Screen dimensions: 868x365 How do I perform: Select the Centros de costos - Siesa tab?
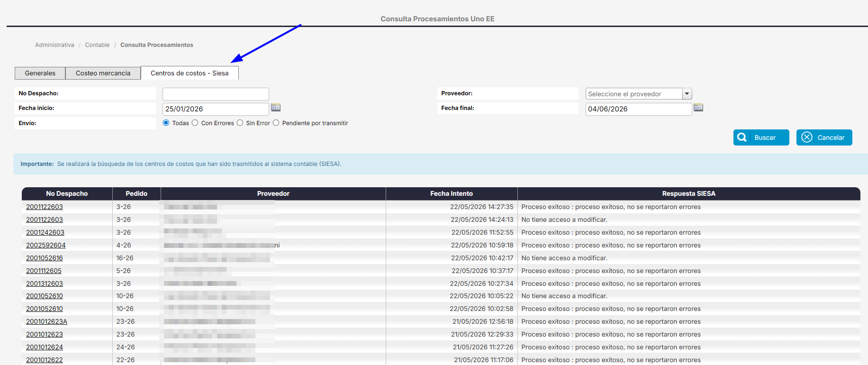(190, 73)
